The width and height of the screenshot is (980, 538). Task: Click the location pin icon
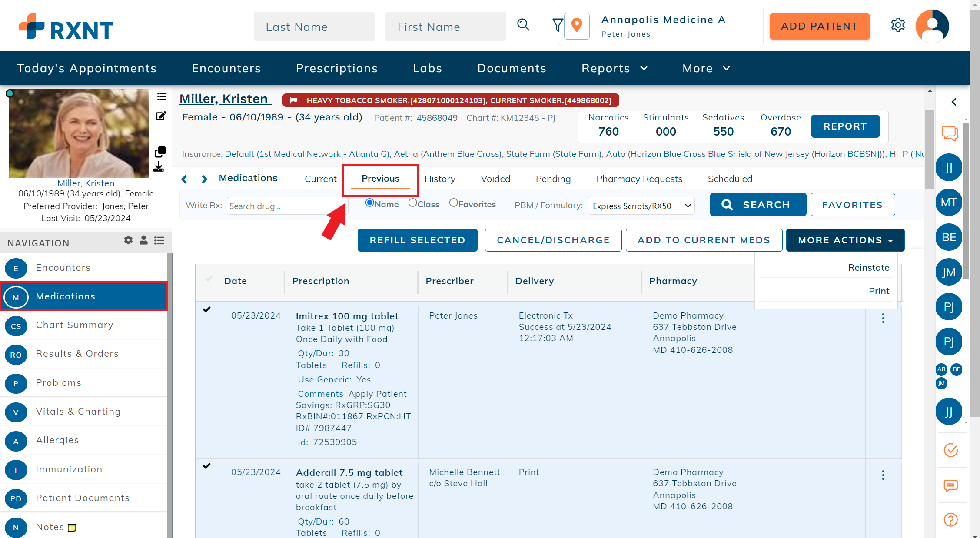(577, 26)
